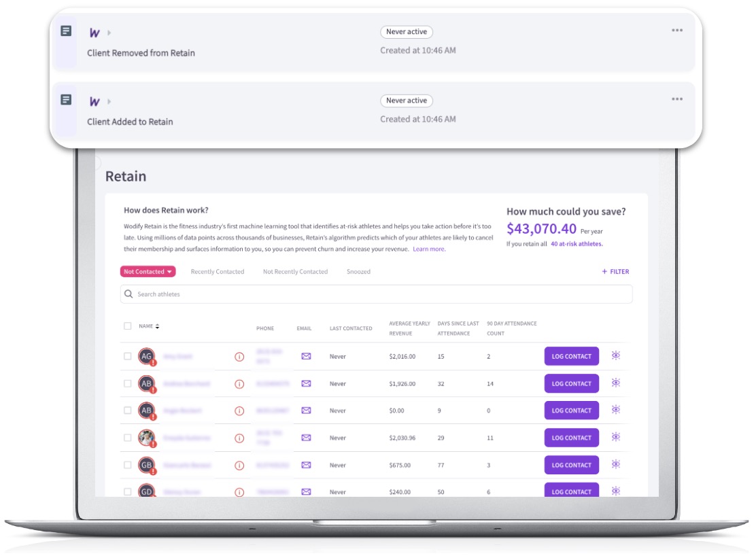Tick the select-all checkbox beside NAME
This screenshot has height=560, width=756.
pyautogui.click(x=127, y=326)
